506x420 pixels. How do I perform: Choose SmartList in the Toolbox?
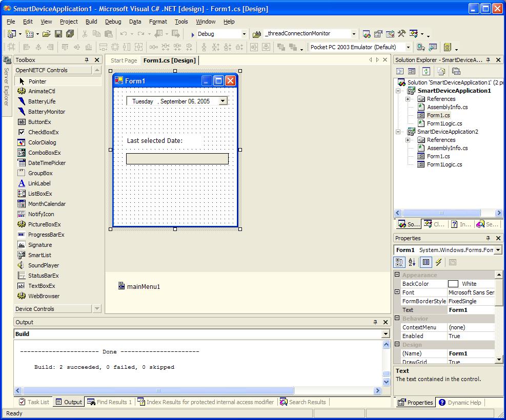[x=39, y=255]
